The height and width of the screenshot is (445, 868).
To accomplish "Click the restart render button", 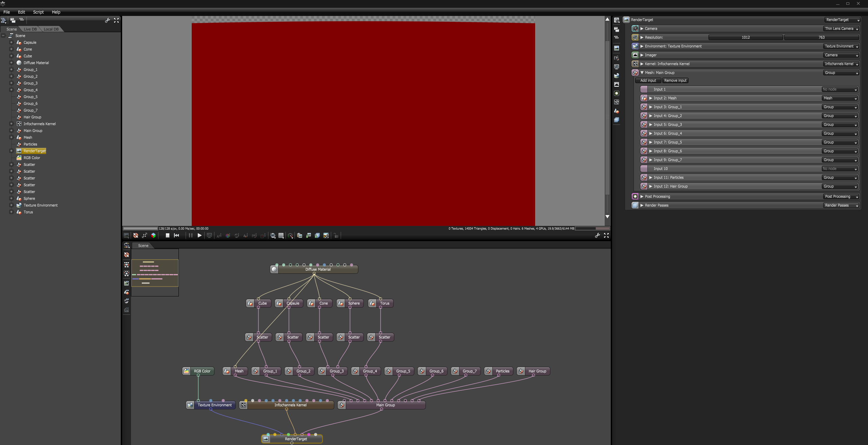I will coord(176,235).
